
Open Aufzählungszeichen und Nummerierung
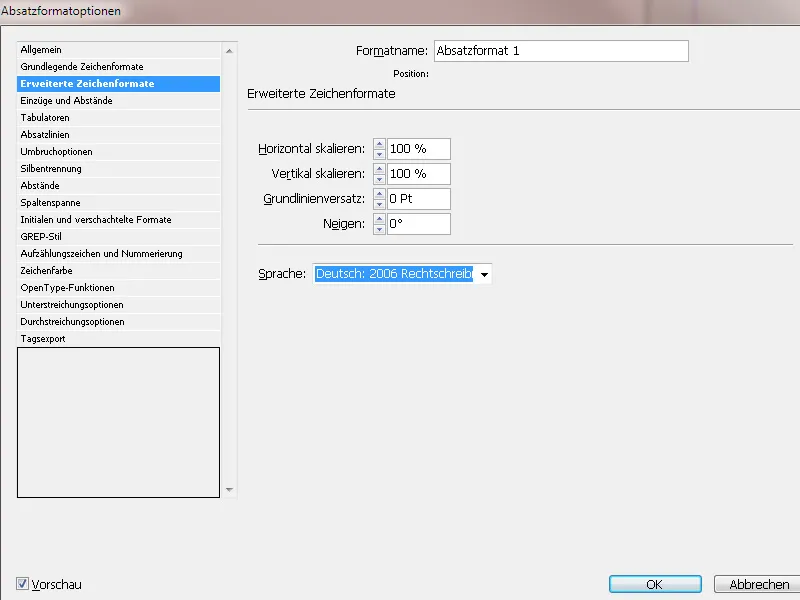pos(118,254)
